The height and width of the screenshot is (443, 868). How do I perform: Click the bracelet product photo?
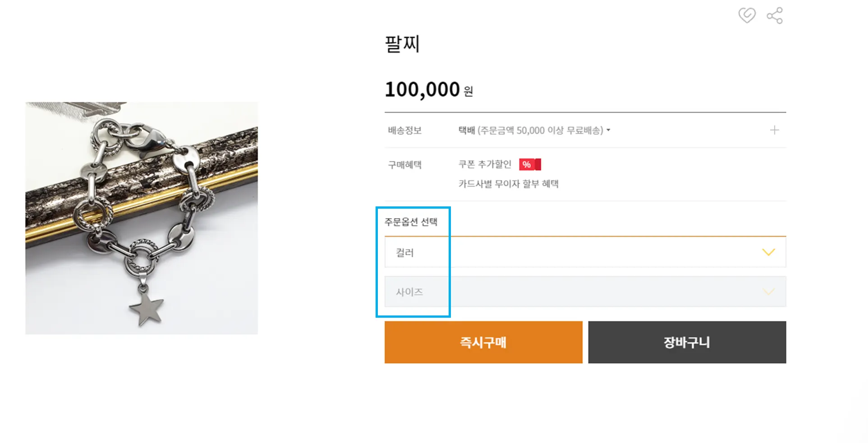pos(142,218)
